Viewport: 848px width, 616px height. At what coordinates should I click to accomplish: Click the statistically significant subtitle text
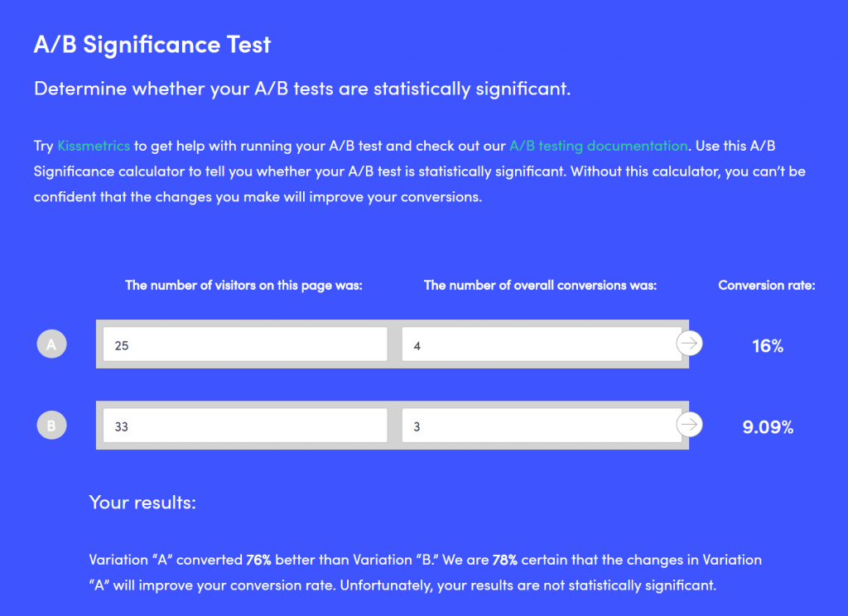pos(301,89)
